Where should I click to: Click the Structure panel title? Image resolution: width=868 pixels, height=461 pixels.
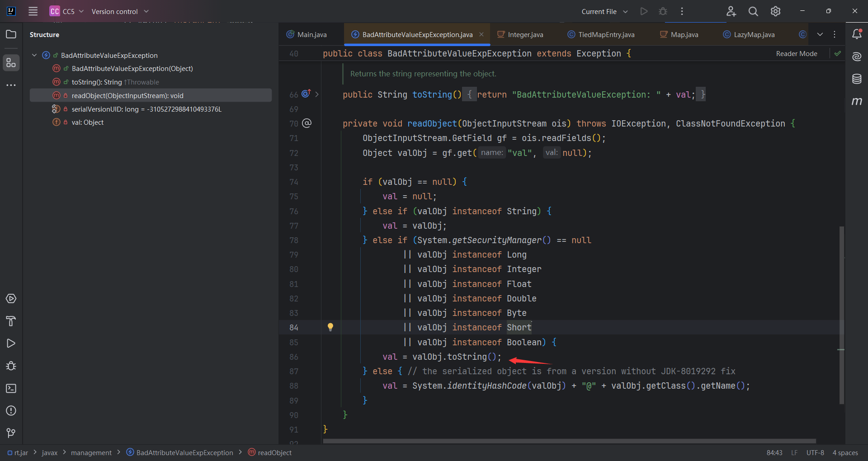tap(44, 34)
